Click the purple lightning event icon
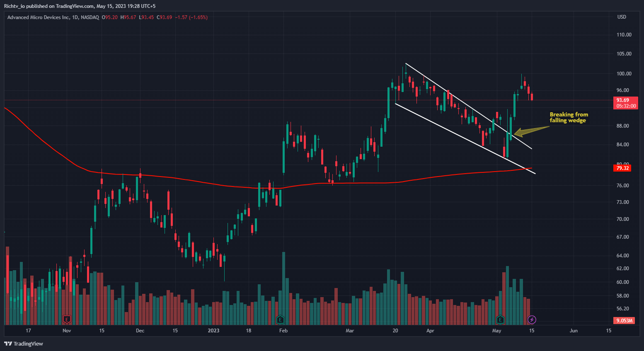The image size is (644, 351). tap(532, 320)
